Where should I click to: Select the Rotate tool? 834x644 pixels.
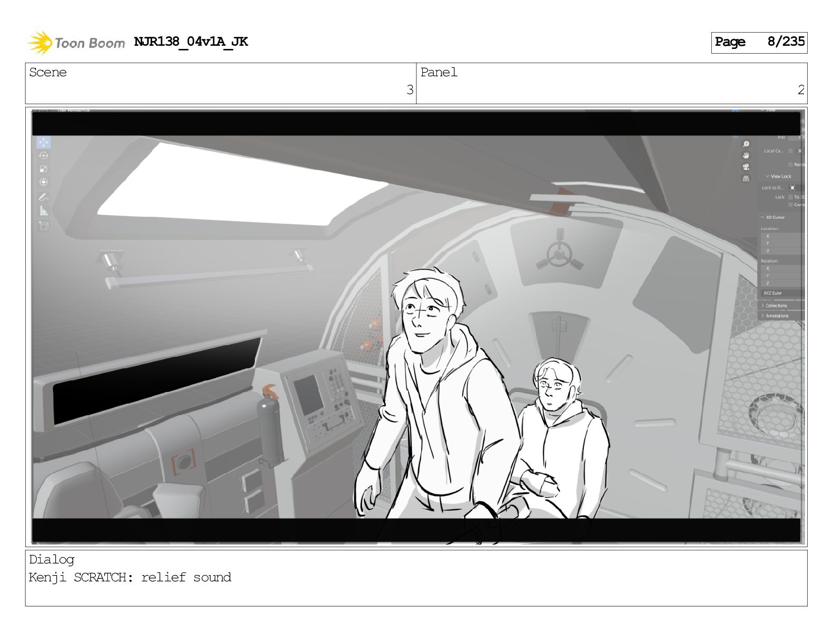[x=43, y=155]
